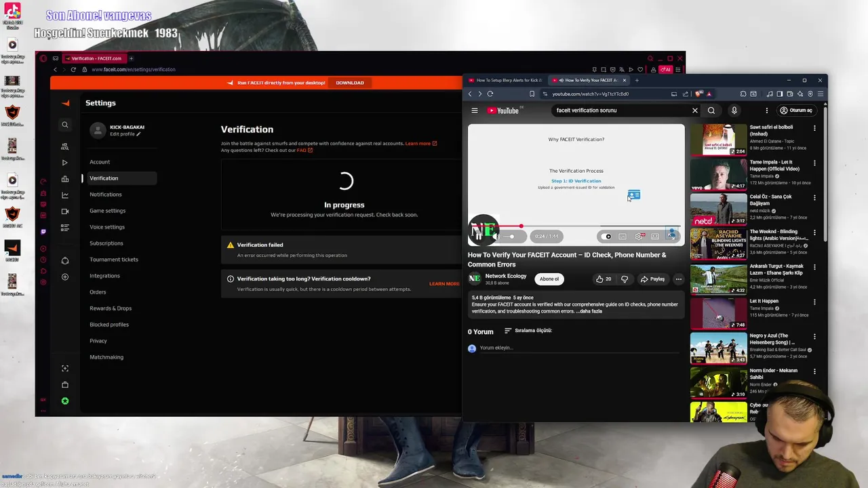Start YouTube voice search with microphone
868x488 pixels.
pos(734,110)
